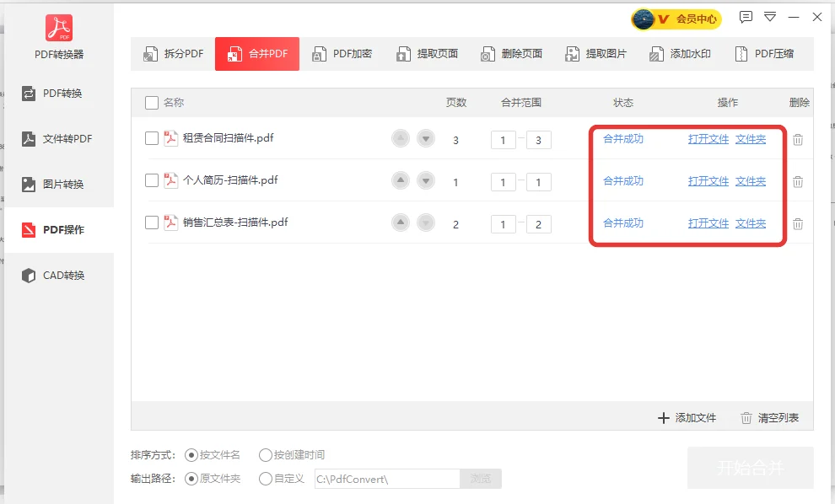The height and width of the screenshot is (504, 835).
Task: Check the box for 销售汇总表-扫描件.pdf
Action: tap(152, 223)
